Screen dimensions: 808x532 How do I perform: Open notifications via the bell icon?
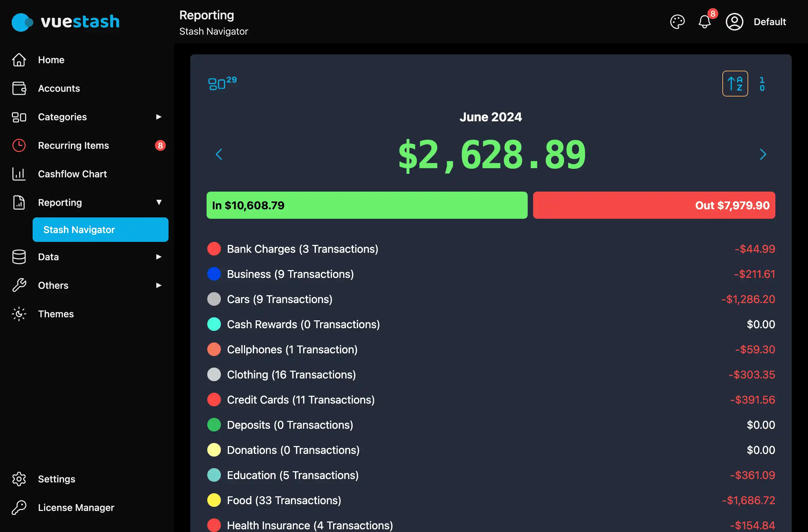(x=704, y=22)
